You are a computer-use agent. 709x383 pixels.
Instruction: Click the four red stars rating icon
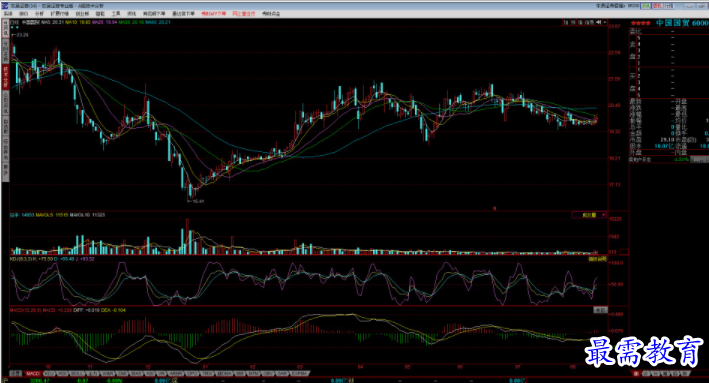tap(641, 23)
